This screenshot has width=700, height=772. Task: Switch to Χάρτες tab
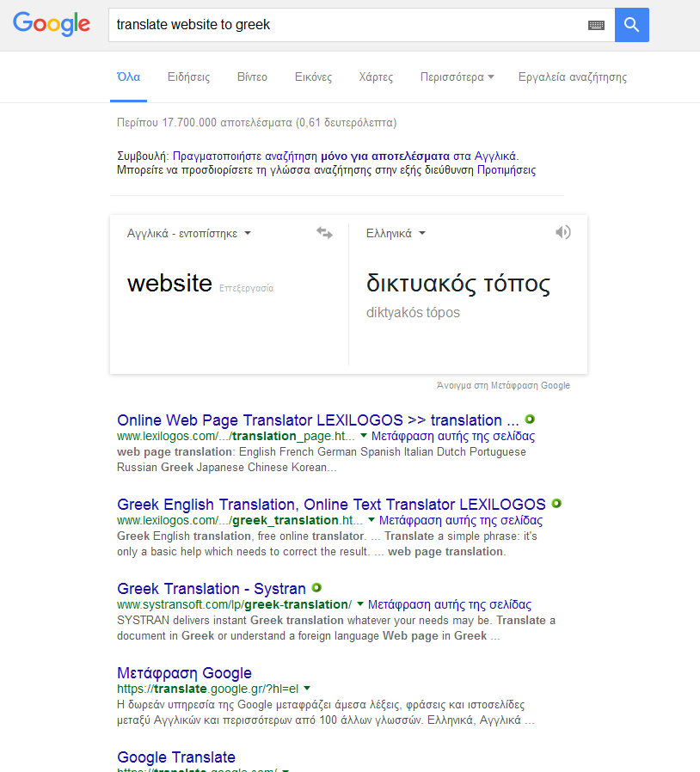pyautogui.click(x=376, y=77)
